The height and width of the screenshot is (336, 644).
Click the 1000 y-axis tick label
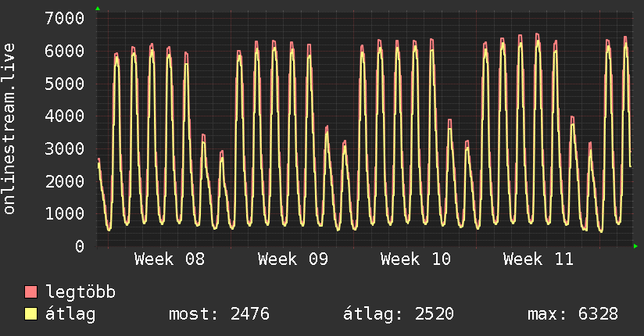[x=66, y=214]
